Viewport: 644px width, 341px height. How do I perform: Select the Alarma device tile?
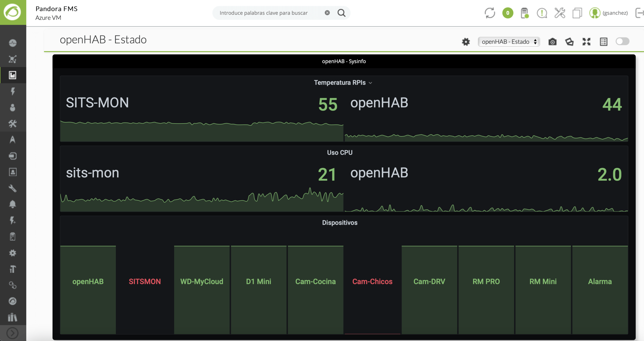tap(600, 290)
